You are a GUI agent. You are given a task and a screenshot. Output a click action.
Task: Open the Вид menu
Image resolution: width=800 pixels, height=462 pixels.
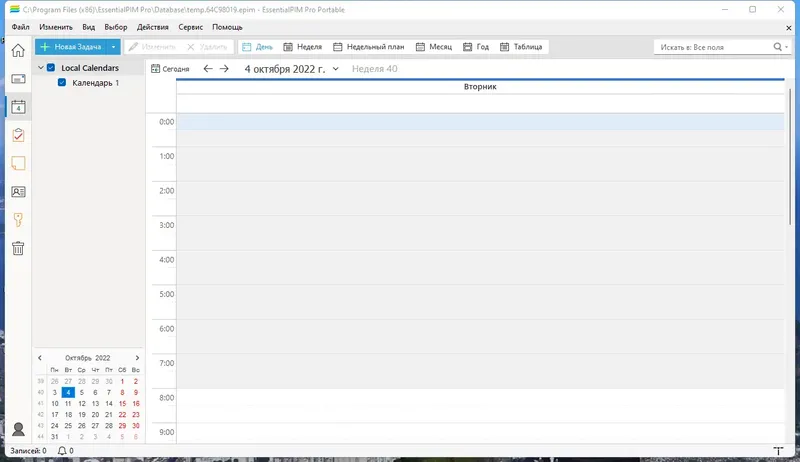click(88, 27)
